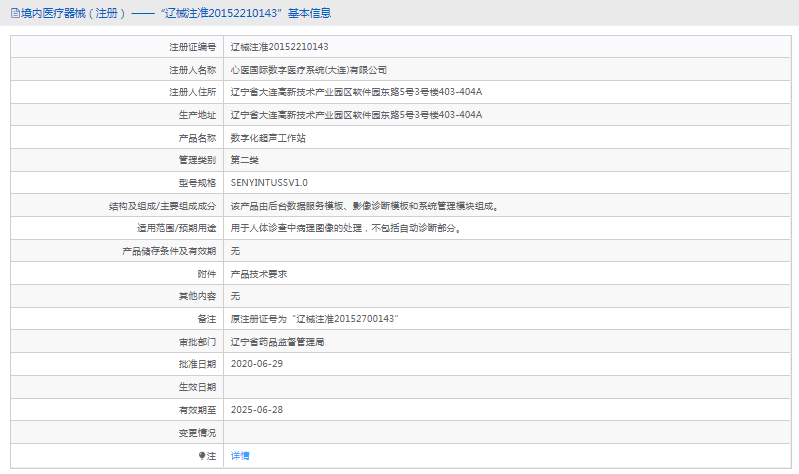Viewport: 799px width, 474px height.
Task: Select the product name 数字化超声工作站
Action: coord(268,138)
